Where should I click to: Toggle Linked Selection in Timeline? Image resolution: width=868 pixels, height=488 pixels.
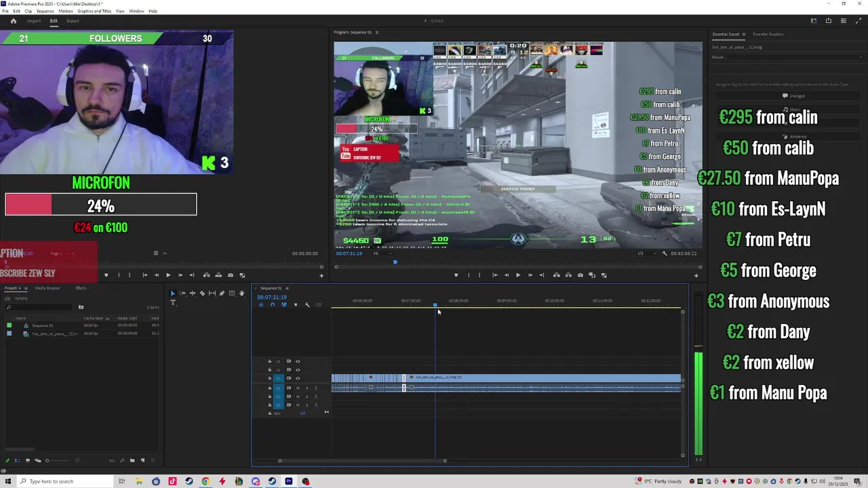284,305
